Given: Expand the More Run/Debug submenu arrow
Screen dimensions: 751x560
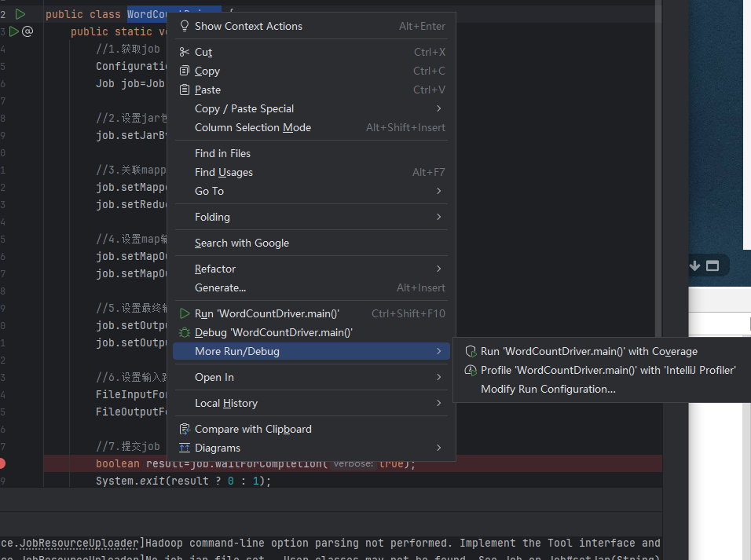Looking at the screenshot, I should coord(438,351).
